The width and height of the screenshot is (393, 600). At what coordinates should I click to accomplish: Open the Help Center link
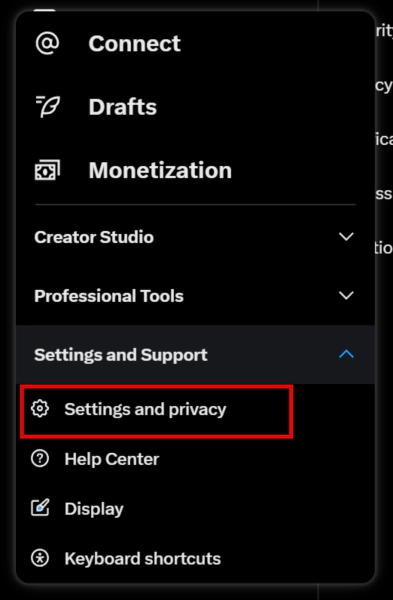195,459
